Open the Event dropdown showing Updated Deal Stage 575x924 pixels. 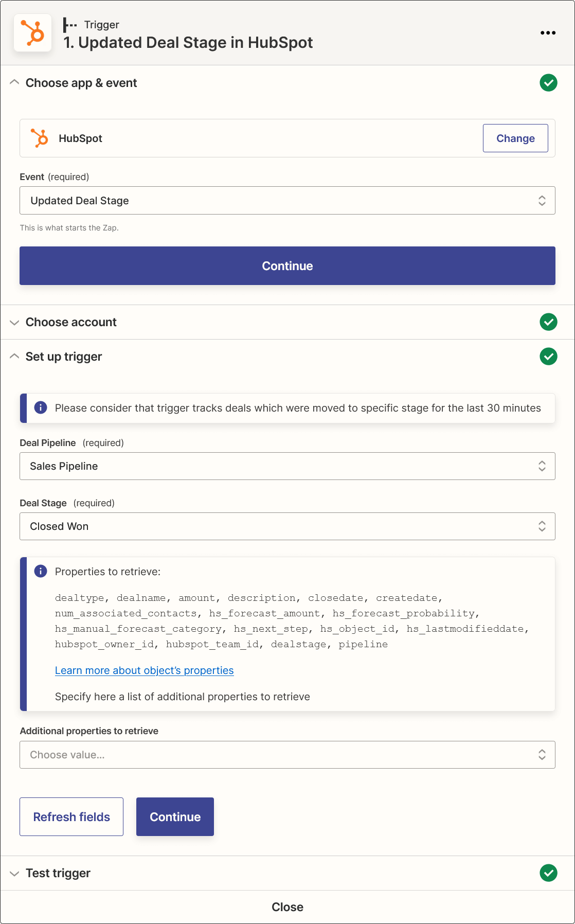click(x=287, y=201)
